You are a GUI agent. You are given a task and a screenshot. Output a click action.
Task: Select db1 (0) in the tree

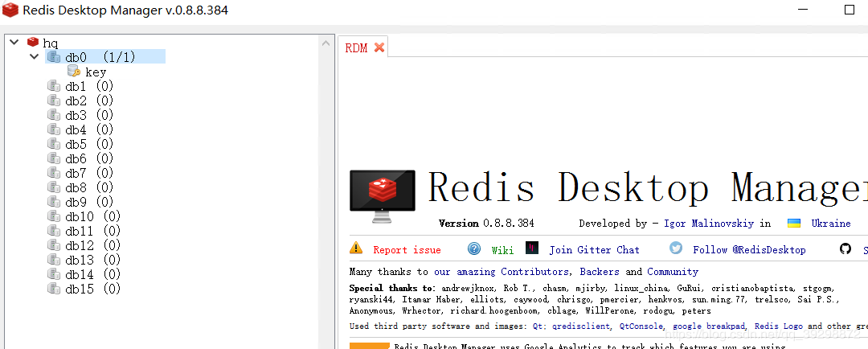tap(89, 86)
